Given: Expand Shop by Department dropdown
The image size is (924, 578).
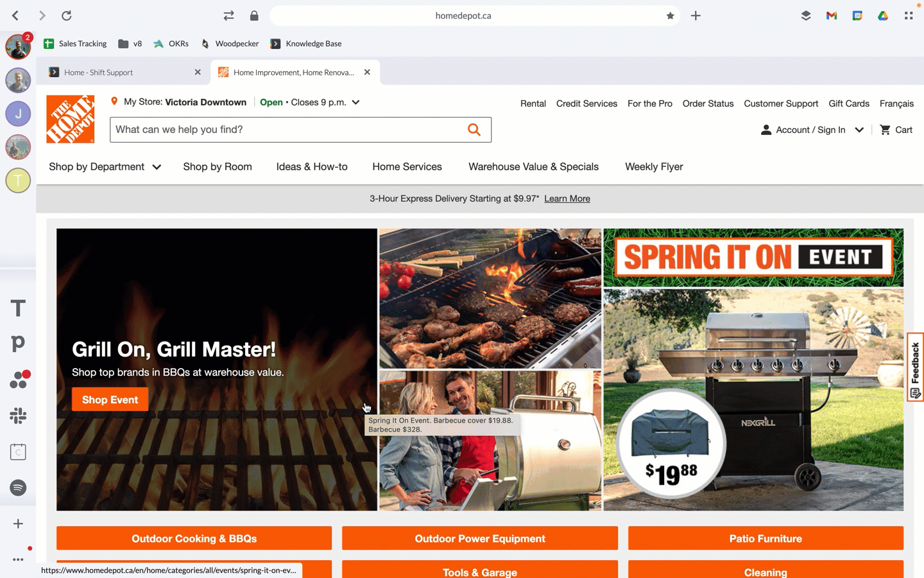Looking at the screenshot, I should pyautogui.click(x=105, y=166).
